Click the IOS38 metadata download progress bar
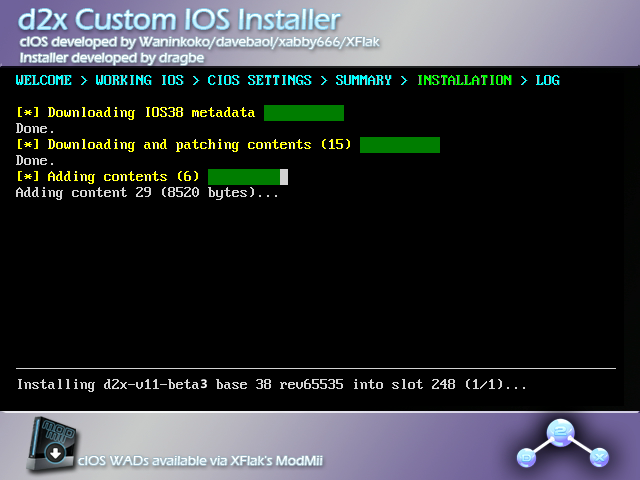This screenshot has width=640, height=480. [304, 113]
